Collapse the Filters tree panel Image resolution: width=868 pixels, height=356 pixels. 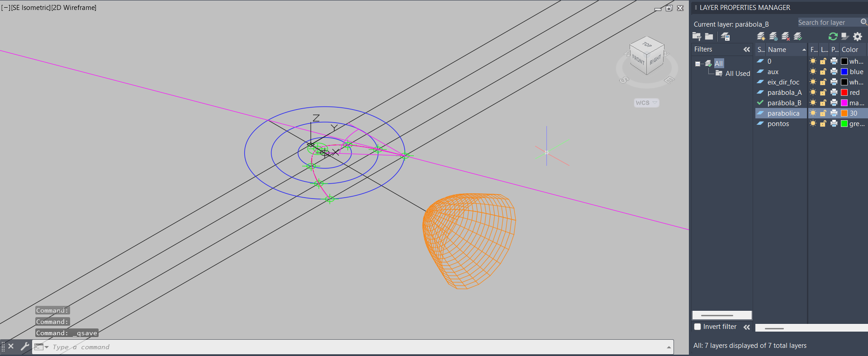pos(747,49)
